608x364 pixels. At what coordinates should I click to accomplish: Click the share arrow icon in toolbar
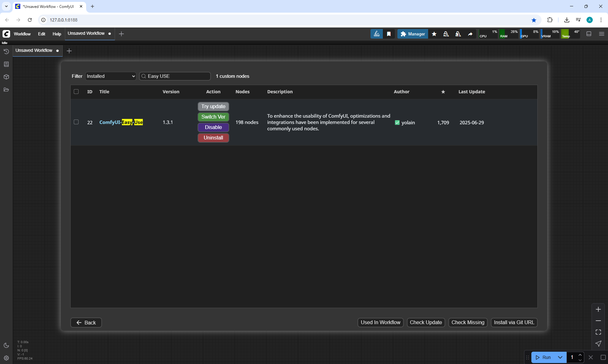point(470,34)
